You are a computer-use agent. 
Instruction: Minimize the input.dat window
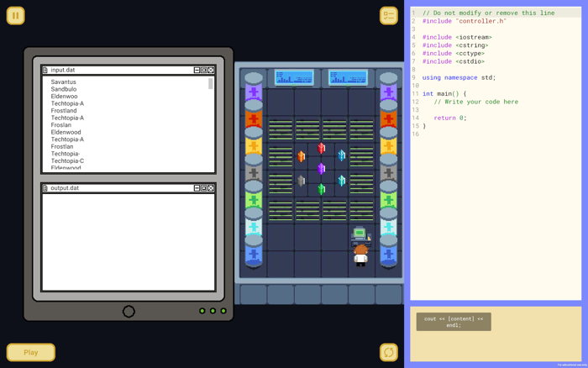(x=197, y=70)
